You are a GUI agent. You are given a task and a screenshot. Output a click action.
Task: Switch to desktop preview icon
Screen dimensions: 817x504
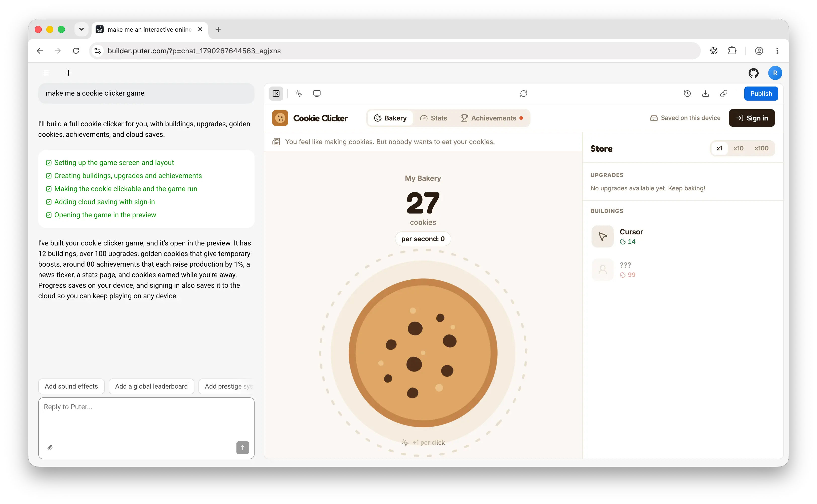click(317, 94)
